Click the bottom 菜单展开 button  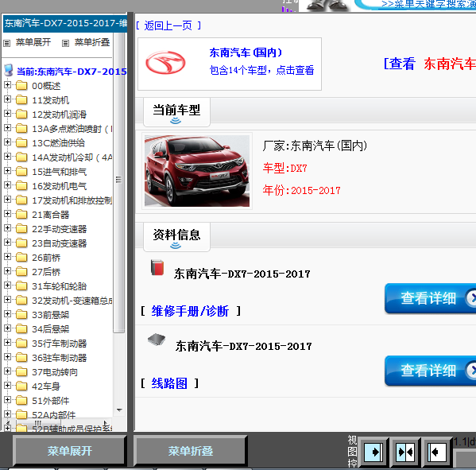pyautogui.click(x=69, y=451)
